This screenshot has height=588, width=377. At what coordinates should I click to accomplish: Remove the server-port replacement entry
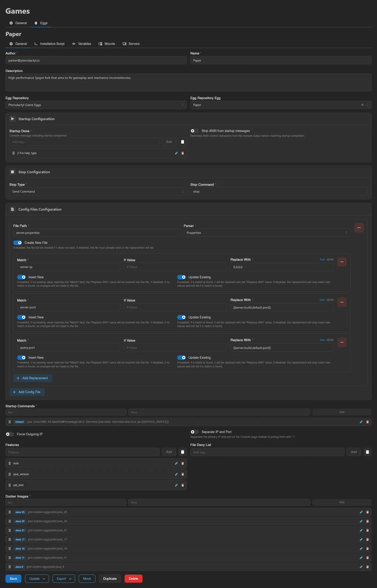click(x=342, y=302)
